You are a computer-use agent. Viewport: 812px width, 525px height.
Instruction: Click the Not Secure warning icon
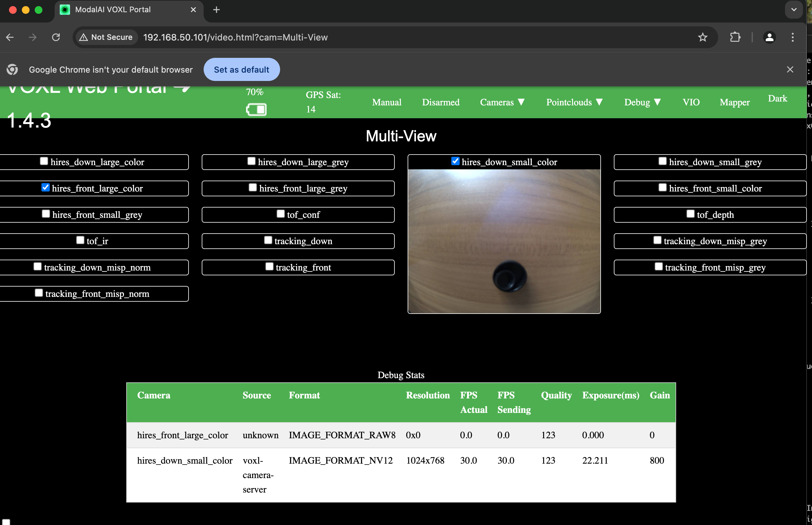(x=84, y=37)
